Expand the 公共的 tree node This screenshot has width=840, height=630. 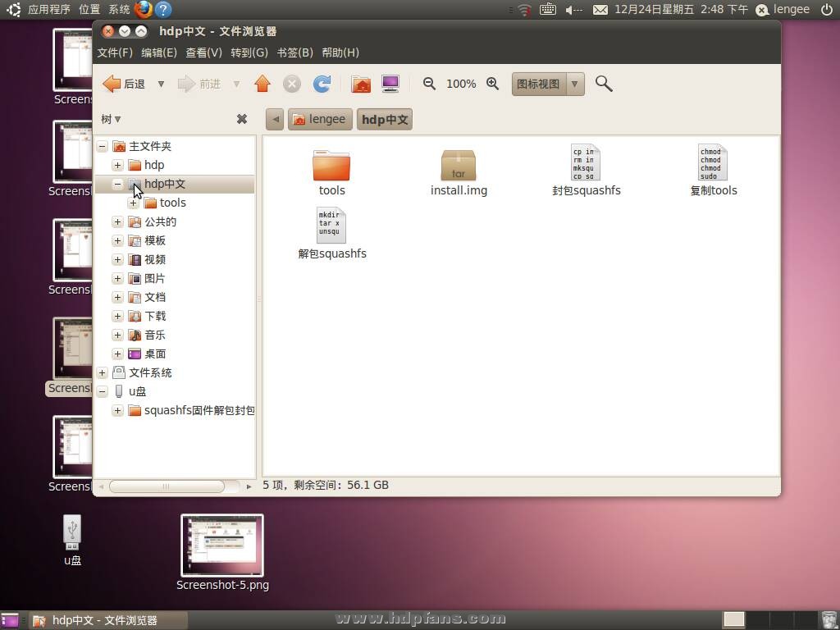point(118,221)
